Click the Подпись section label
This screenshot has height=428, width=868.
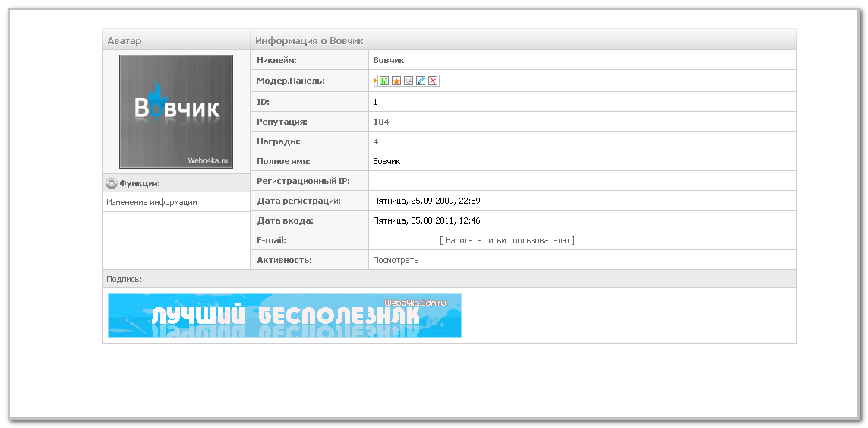[125, 279]
